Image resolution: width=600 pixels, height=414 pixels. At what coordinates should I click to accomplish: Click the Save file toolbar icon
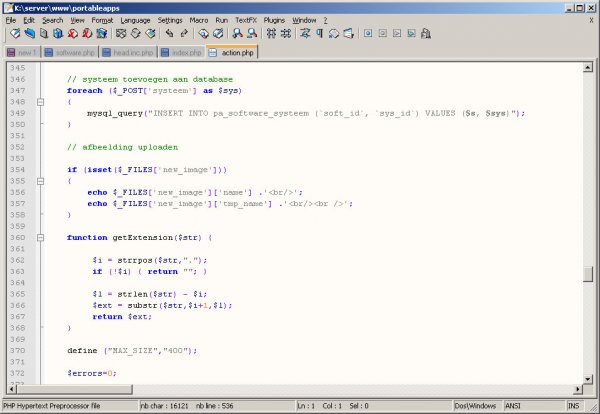(44, 34)
